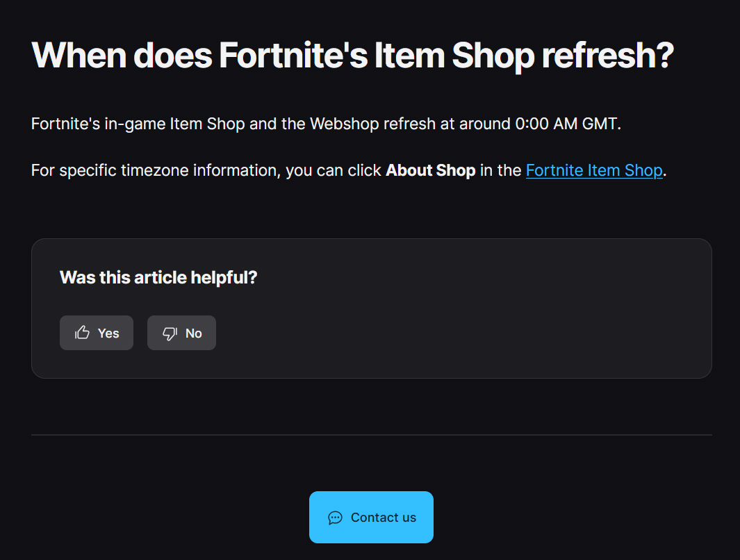Click the bold About Shop text
The image size is (740, 560).
click(430, 170)
